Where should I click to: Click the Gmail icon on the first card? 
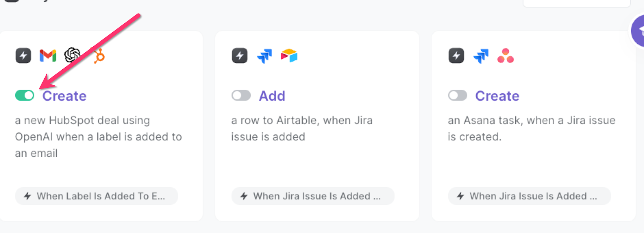(x=47, y=56)
